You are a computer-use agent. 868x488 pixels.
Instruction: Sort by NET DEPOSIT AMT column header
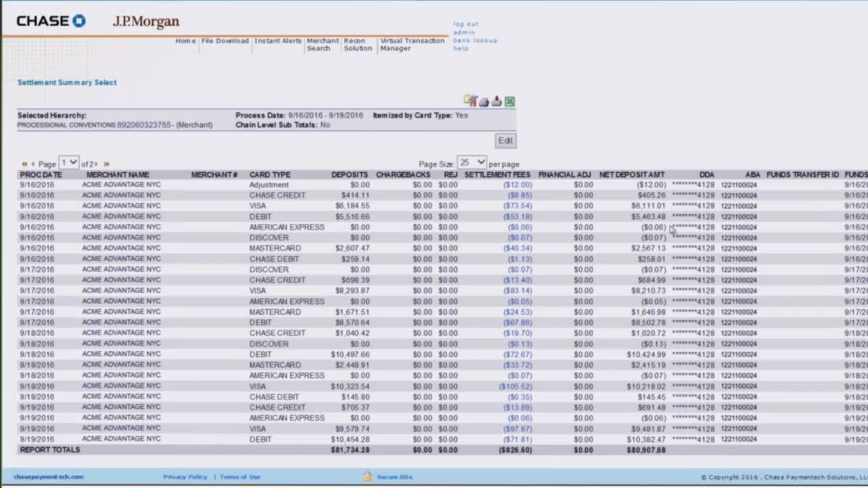[x=632, y=175]
